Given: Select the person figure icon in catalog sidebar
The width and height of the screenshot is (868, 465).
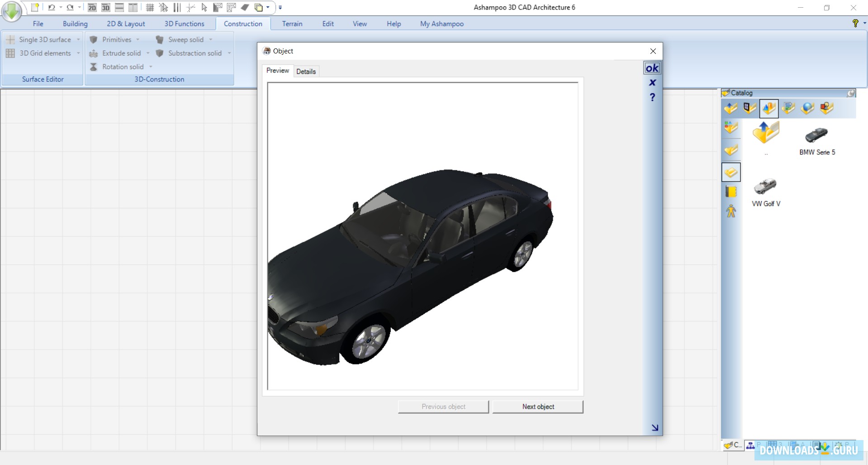Looking at the screenshot, I should [x=732, y=211].
